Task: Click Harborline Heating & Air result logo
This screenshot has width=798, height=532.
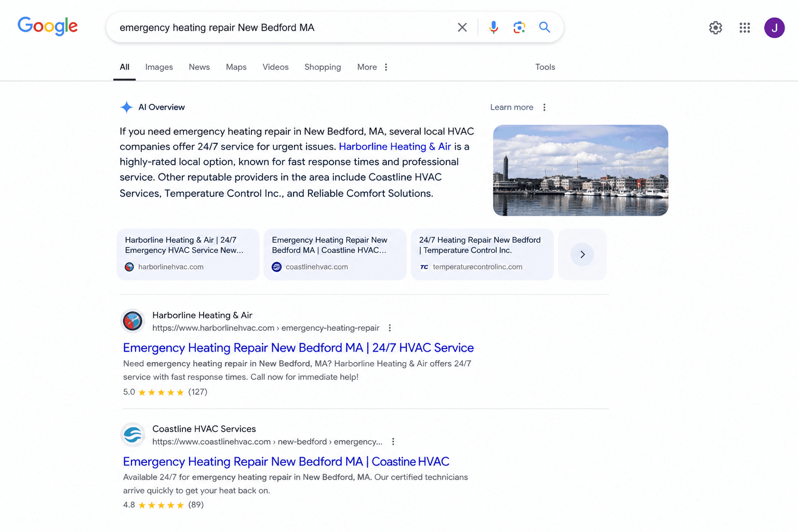Action: 132,321
